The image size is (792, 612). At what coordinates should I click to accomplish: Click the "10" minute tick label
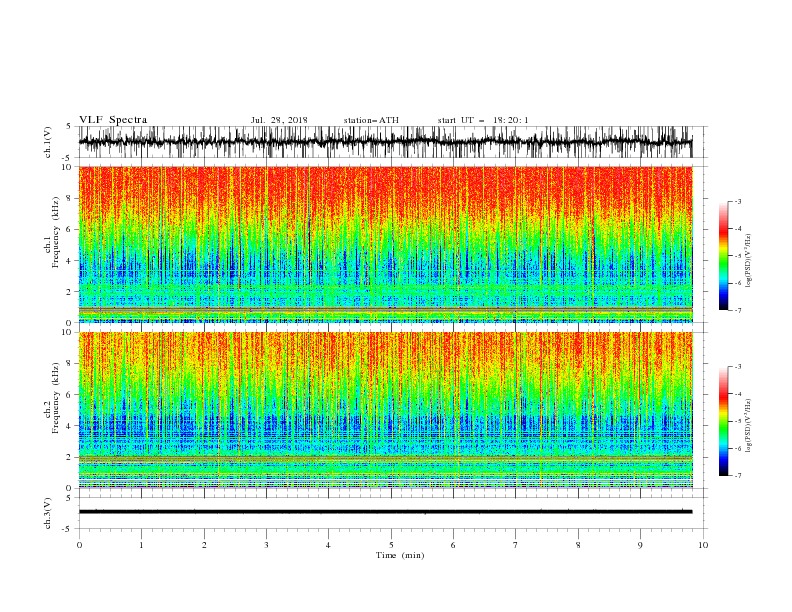pyautogui.click(x=703, y=545)
